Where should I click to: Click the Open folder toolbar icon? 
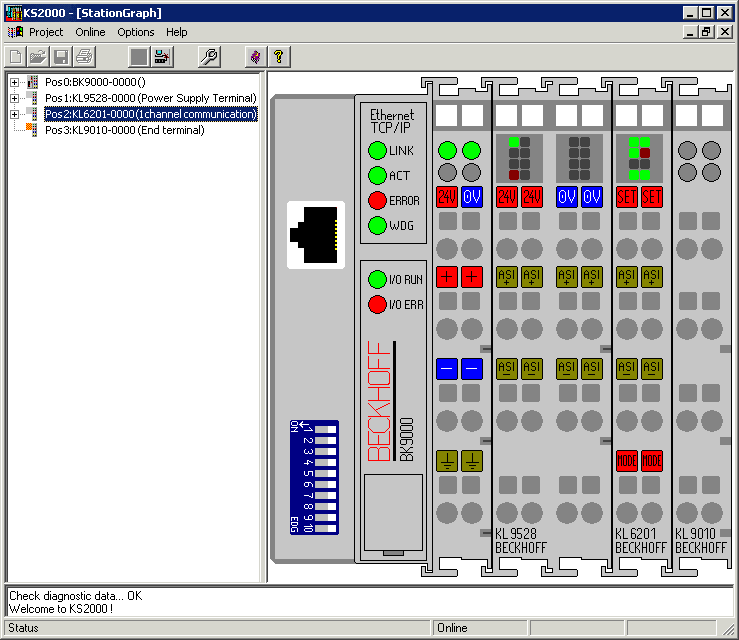[x=38, y=57]
